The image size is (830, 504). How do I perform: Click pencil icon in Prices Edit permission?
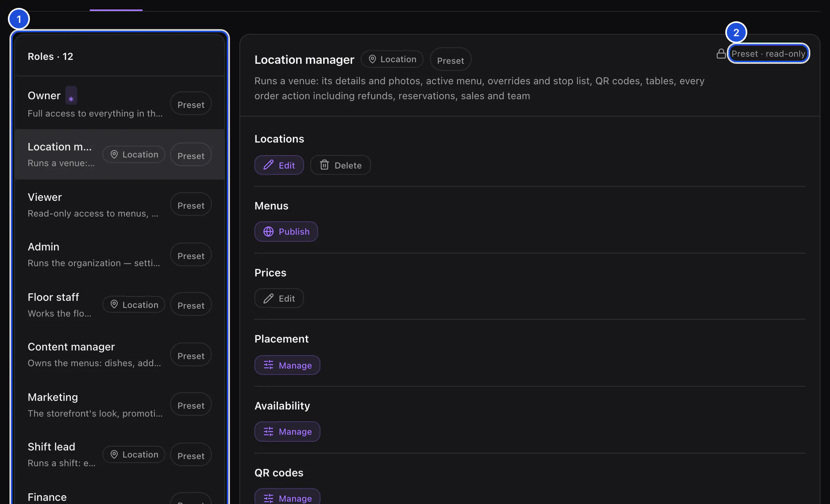269,298
